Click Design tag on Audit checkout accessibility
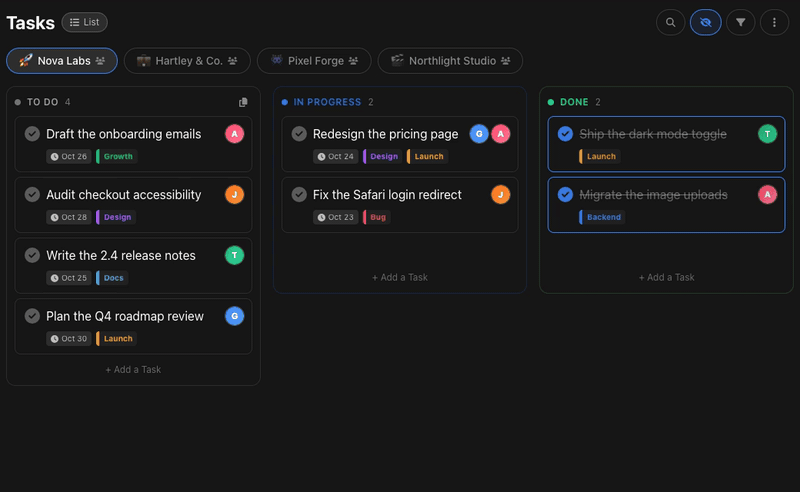This screenshot has width=800, height=492. pyautogui.click(x=116, y=217)
